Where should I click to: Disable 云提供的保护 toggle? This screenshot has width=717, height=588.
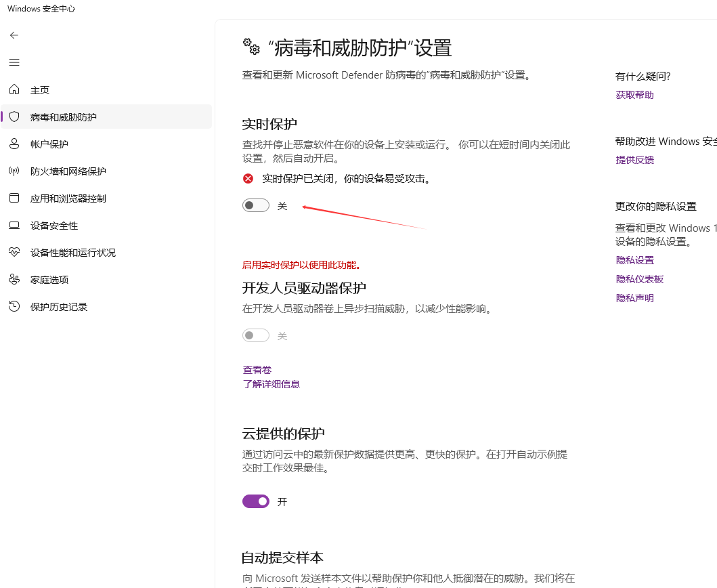pos(255,501)
